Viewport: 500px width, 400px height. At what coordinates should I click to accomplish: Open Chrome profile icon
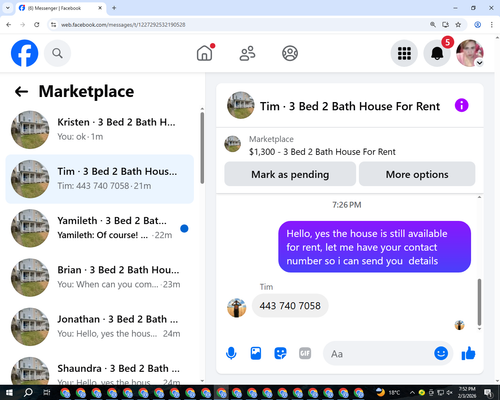pos(477,25)
